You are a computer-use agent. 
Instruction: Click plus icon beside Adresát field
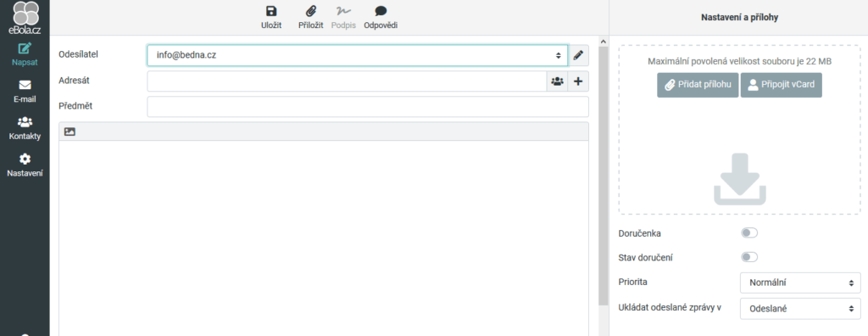click(x=578, y=81)
